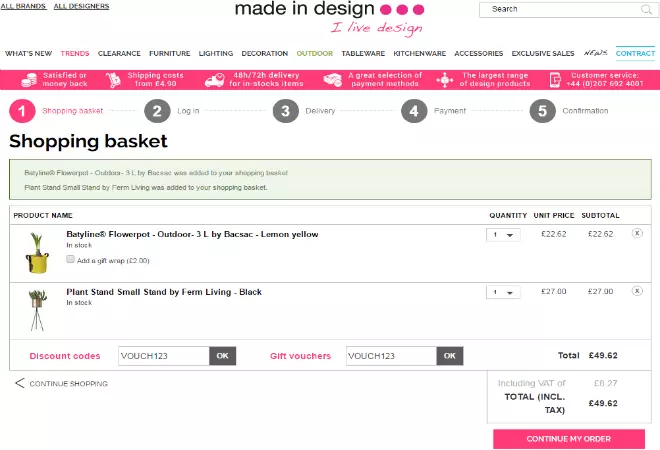Image resolution: width=660 pixels, height=450 pixels.
Task: Open the Decoration menu
Action: click(265, 53)
